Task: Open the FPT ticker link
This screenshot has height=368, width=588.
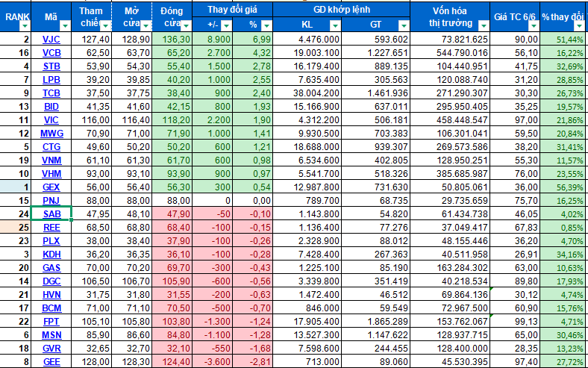Action: click(51, 322)
